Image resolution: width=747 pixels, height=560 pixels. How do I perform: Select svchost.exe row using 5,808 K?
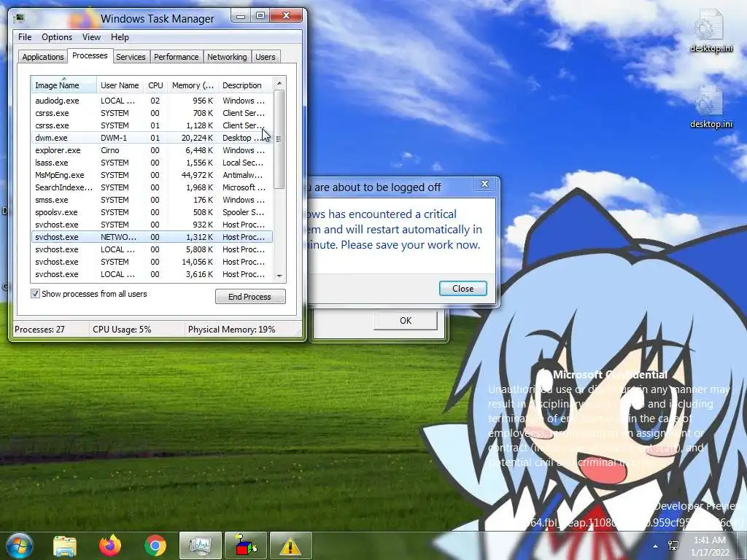coord(152,249)
